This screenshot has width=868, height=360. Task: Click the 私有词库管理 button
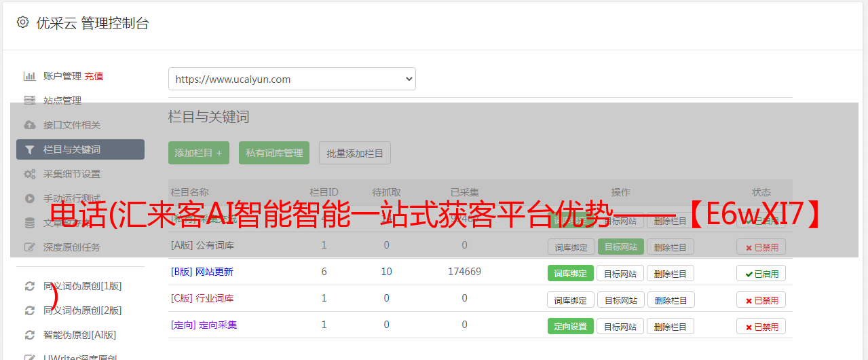(x=274, y=153)
